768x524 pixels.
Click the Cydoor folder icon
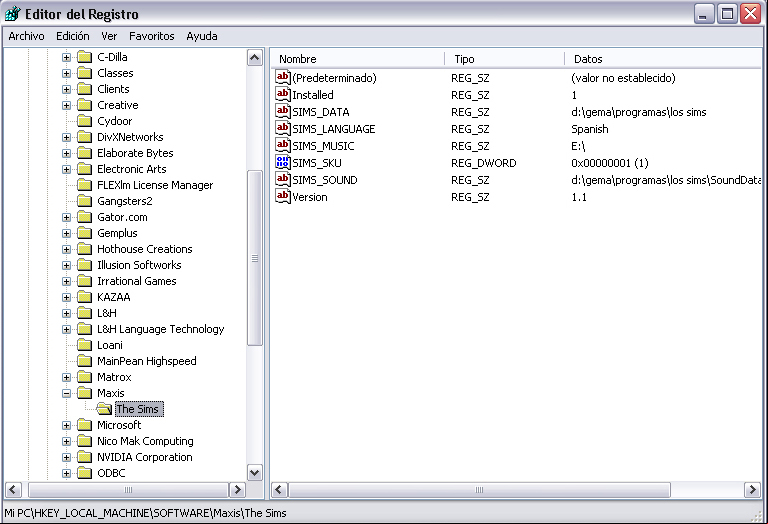pyautogui.click(x=85, y=121)
